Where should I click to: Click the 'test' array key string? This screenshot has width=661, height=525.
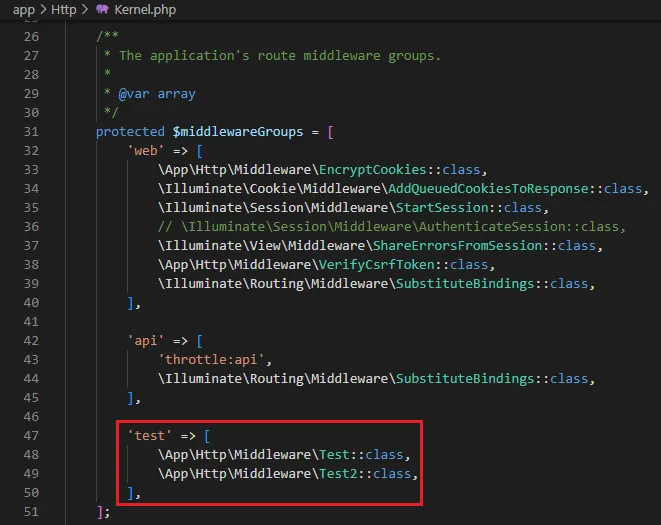pyautogui.click(x=149, y=436)
